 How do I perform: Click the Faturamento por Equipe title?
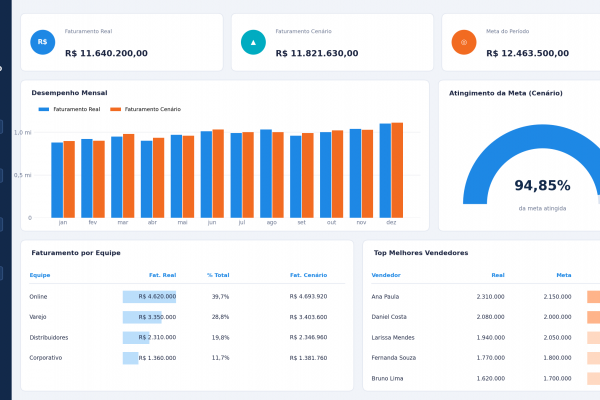[76, 253]
